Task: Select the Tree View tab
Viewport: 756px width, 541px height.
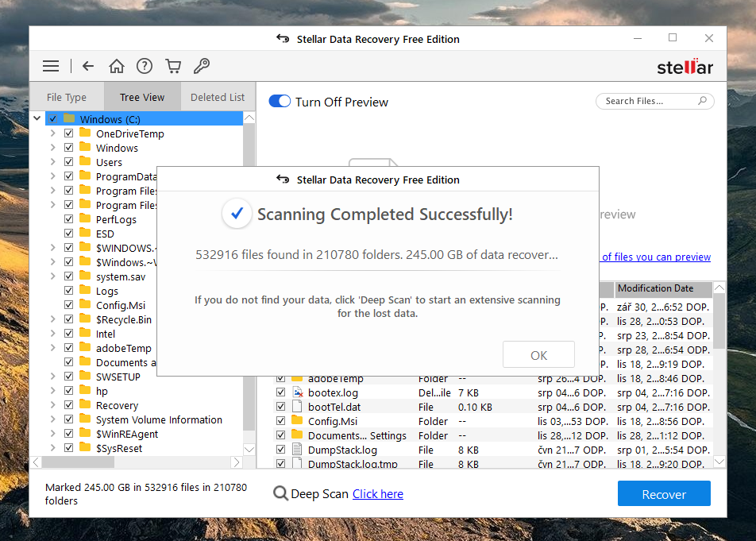Action: click(x=142, y=97)
